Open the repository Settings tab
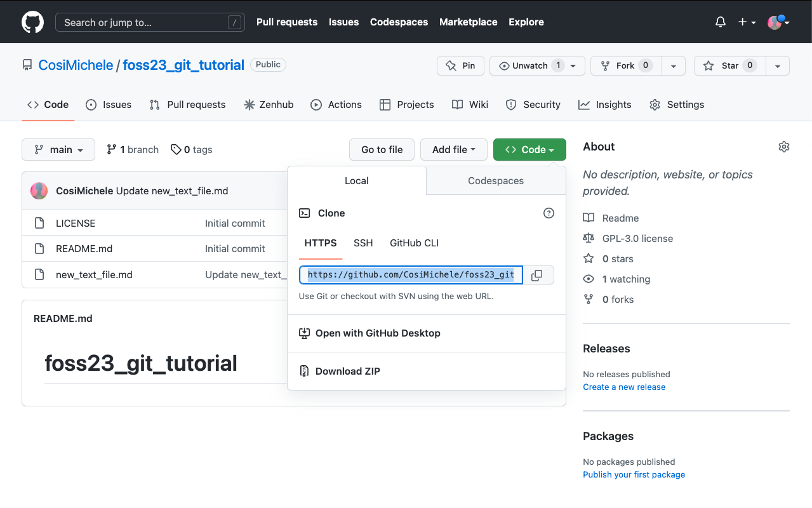Viewport: 812px width, 508px height. [x=677, y=105]
